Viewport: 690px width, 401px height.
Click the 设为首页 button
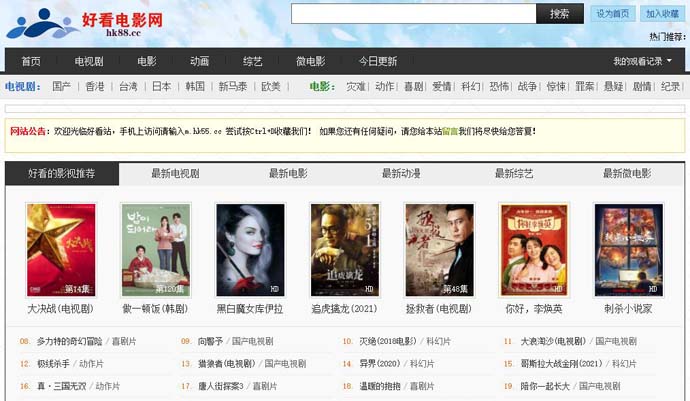click(x=613, y=14)
